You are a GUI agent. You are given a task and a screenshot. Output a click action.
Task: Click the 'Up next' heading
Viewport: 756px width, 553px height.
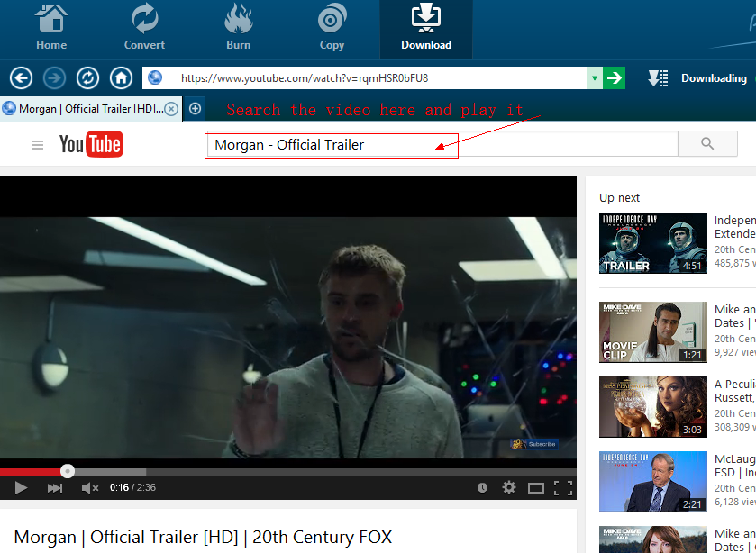(x=619, y=197)
